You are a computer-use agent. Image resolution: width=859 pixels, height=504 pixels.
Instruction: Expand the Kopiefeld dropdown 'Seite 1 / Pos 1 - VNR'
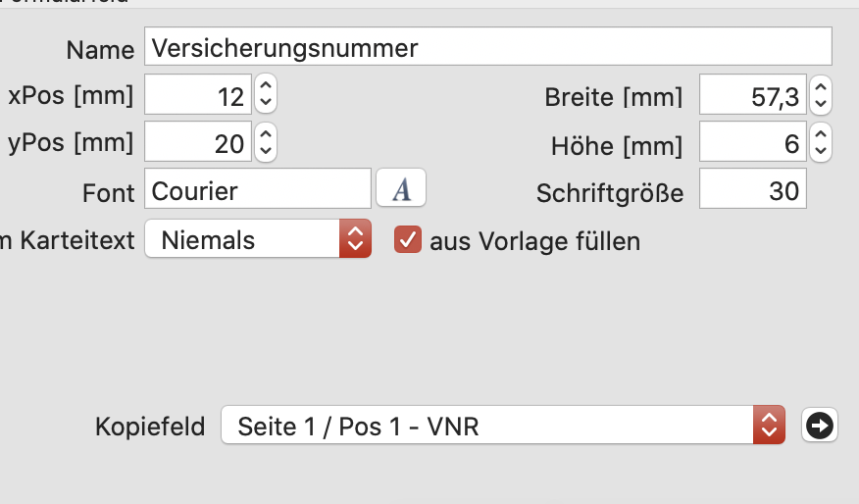tap(503, 426)
